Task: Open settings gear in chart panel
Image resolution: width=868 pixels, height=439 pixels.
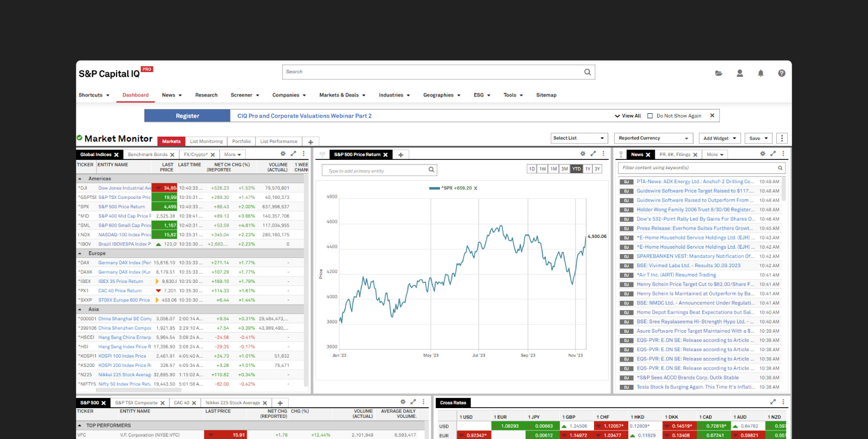Action: click(x=583, y=154)
